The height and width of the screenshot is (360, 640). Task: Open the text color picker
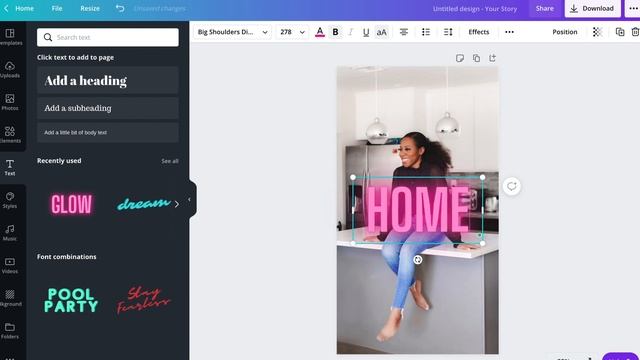coord(320,32)
